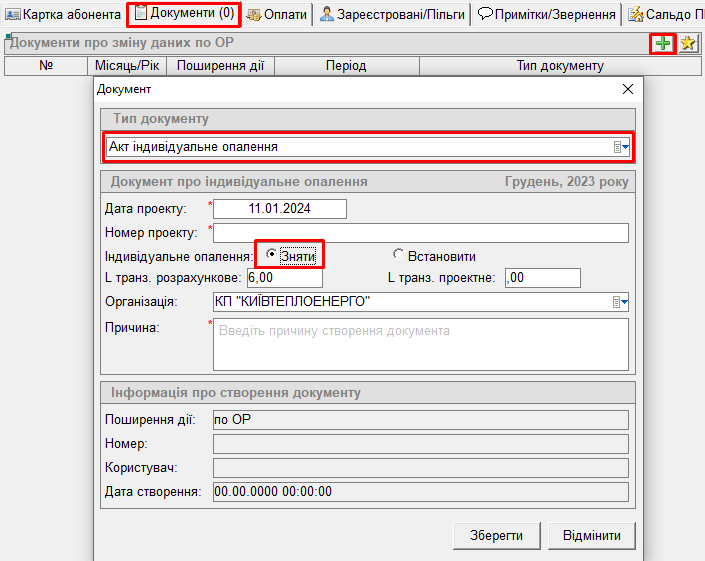
Task: Go to the Зареєстровані/Пільги tab
Action: pos(392,14)
